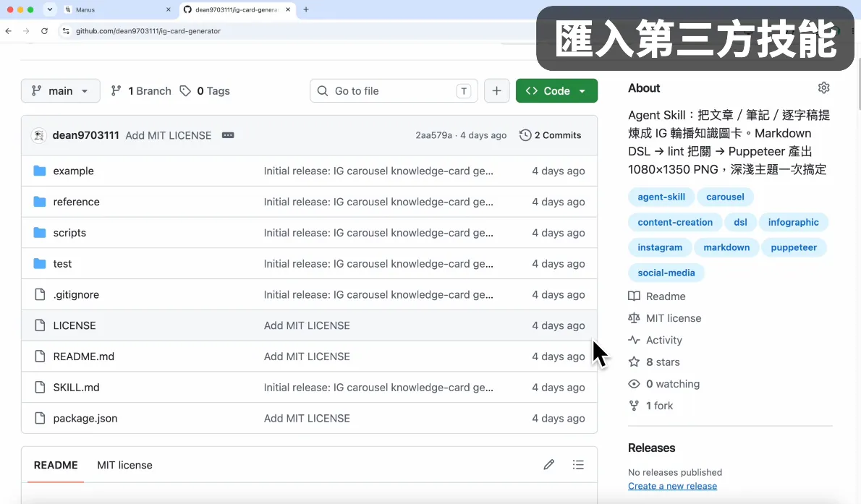Click the browser reload icon
The height and width of the screenshot is (504, 861).
tap(44, 31)
